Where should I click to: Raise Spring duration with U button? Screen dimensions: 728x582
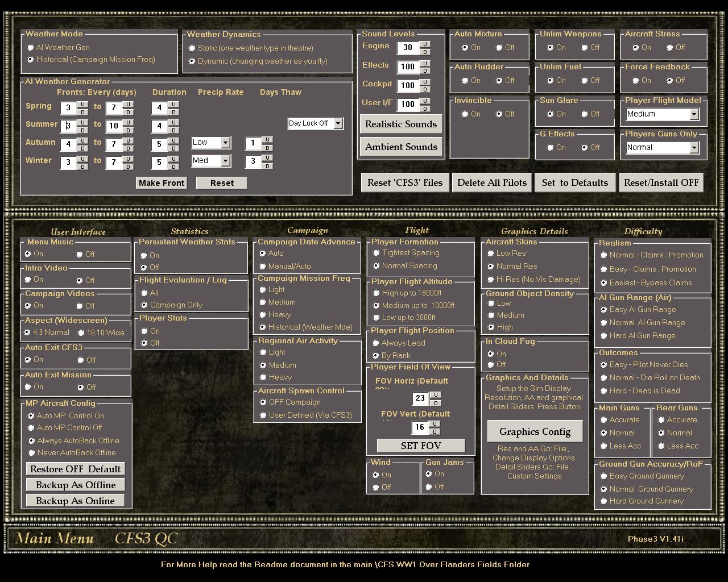[173, 105]
